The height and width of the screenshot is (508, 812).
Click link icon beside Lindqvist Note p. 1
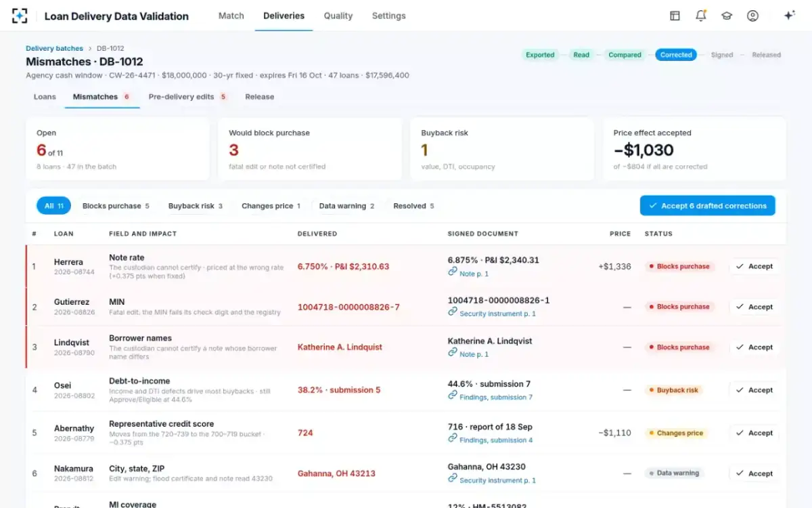[452, 352]
